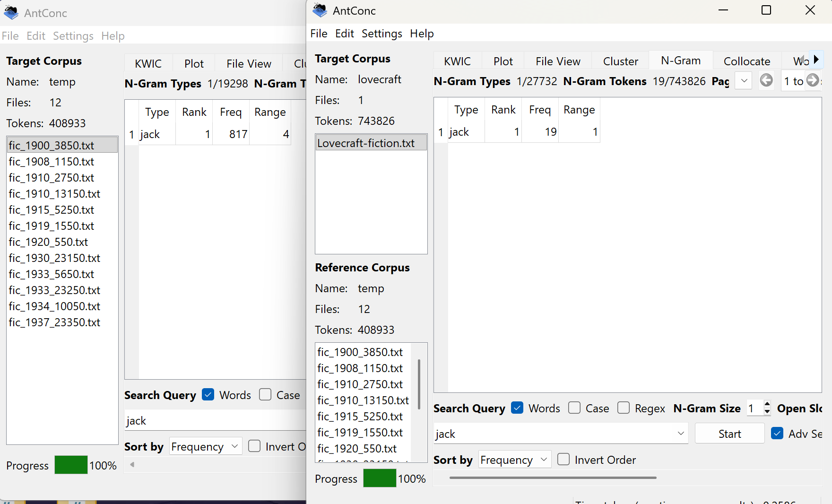Click AntConc logo in front window title

click(320, 10)
